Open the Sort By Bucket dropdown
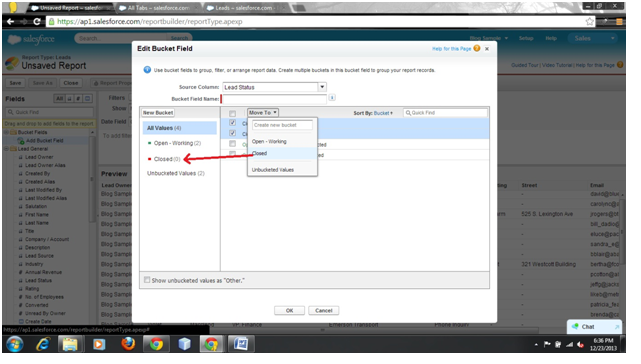This screenshot has width=641, height=364. (x=383, y=113)
